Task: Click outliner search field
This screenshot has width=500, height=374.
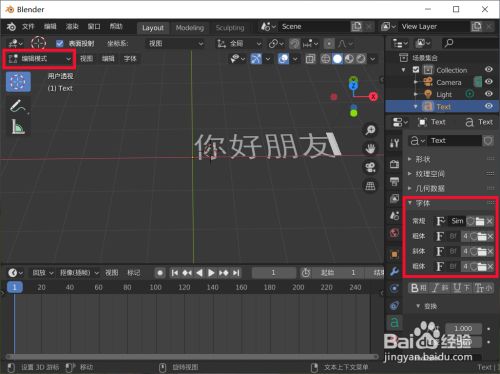Action: click(470, 43)
